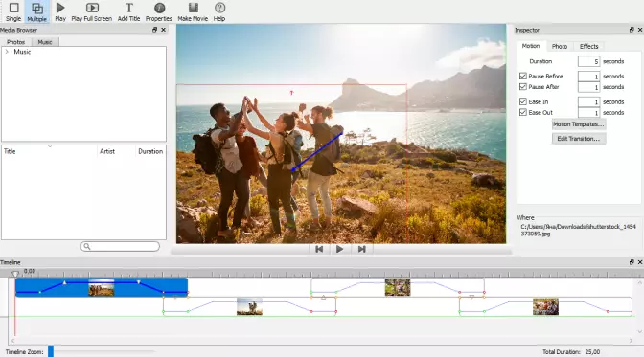Select the third timeline clip thumbnail on upper track
Viewport: 644px width, 357px height.
click(398, 287)
